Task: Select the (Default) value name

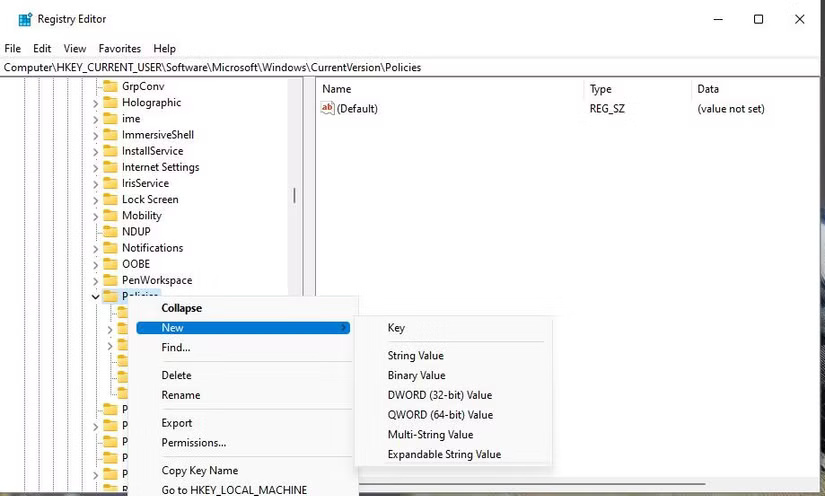Action: pos(357,109)
